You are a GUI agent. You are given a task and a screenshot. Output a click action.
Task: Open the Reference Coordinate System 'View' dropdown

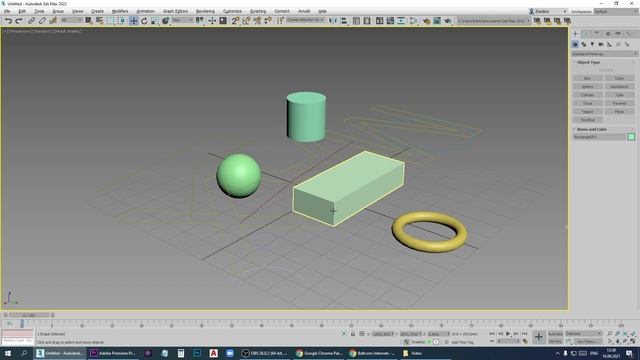182,20
